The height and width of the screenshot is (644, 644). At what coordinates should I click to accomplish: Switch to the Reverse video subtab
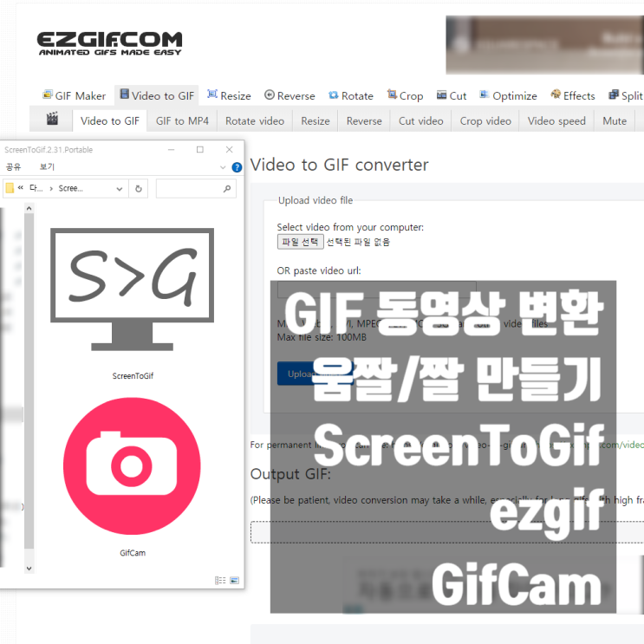[364, 120]
